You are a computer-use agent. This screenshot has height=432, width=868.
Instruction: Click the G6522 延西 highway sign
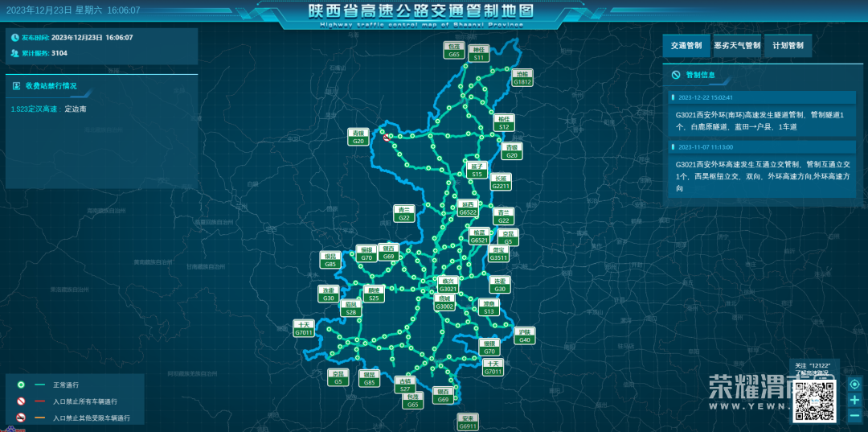468,208
